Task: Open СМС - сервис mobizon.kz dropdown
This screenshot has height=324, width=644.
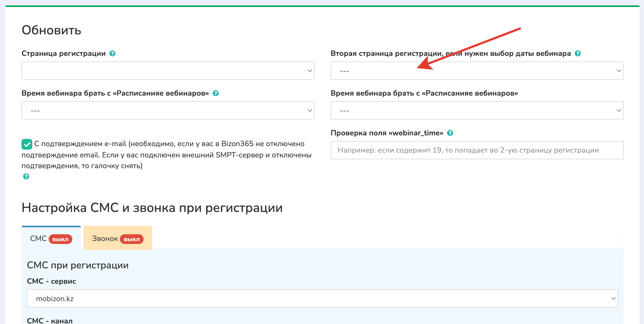Action: [x=322, y=298]
